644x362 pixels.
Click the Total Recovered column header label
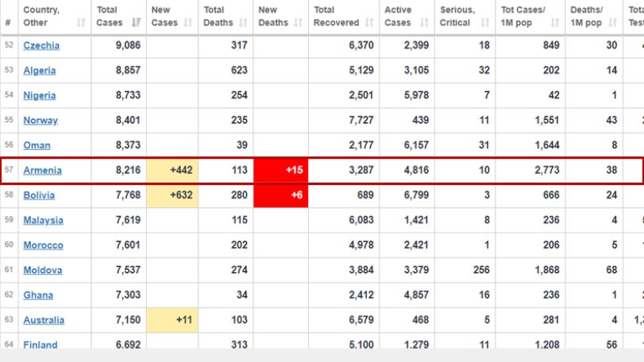tap(336, 16)
